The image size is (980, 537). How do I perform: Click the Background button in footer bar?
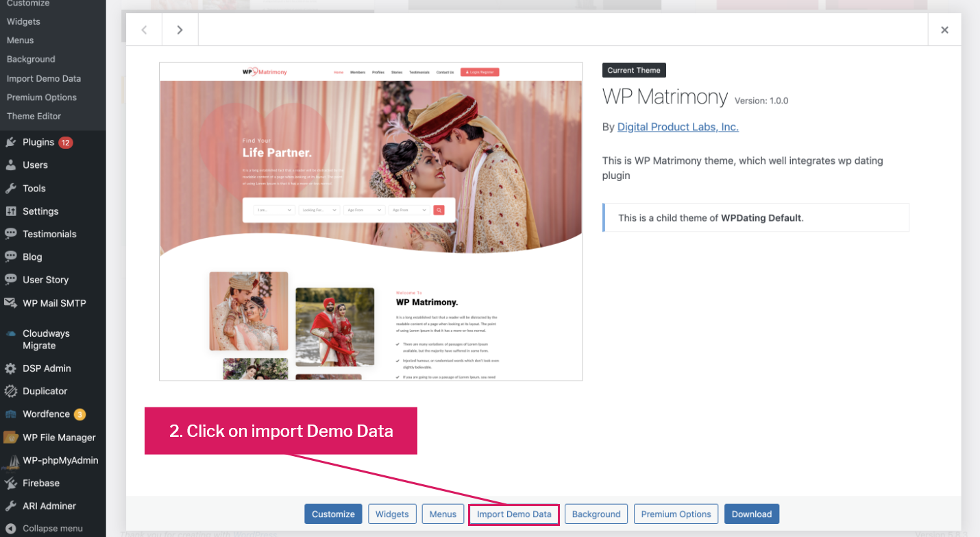pos(596,514)
